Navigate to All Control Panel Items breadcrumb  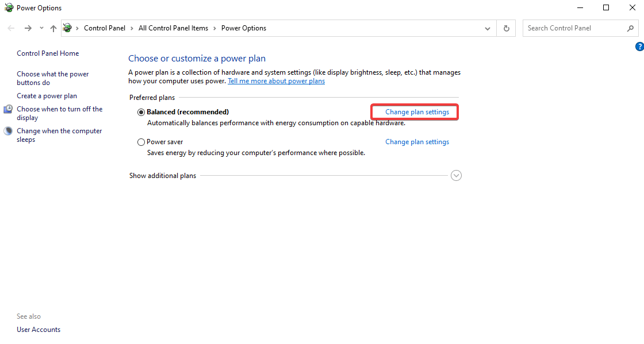pos(173,28)
